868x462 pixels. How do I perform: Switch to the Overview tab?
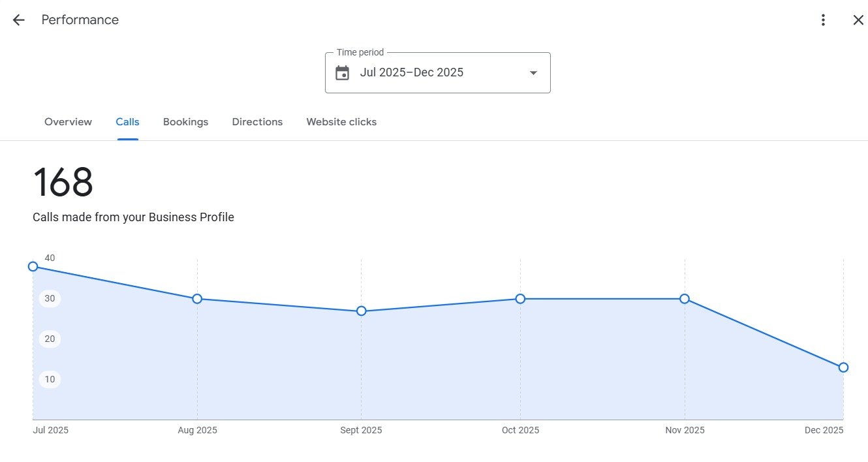[68, 122]
